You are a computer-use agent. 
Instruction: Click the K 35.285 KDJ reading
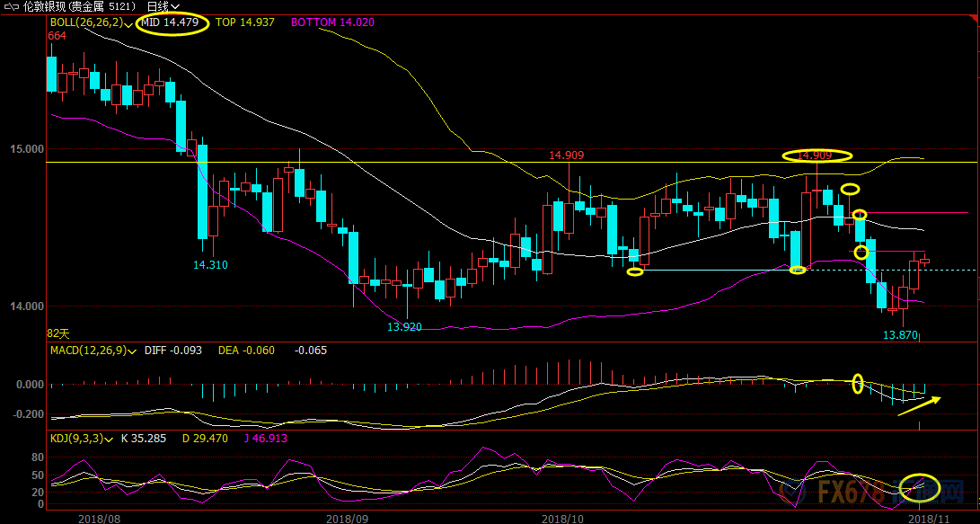144,439
